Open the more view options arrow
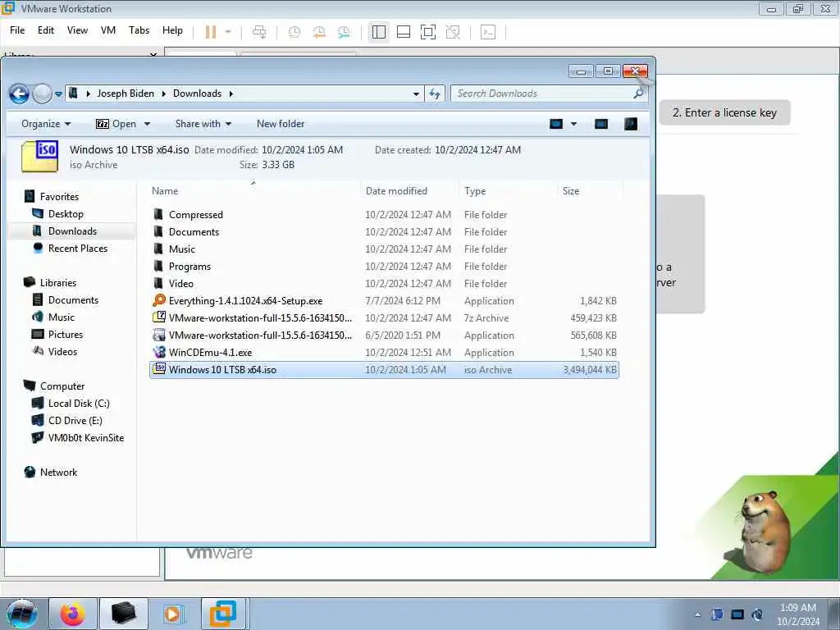Viewport: 840px width, 630px height. coord(573,124)
